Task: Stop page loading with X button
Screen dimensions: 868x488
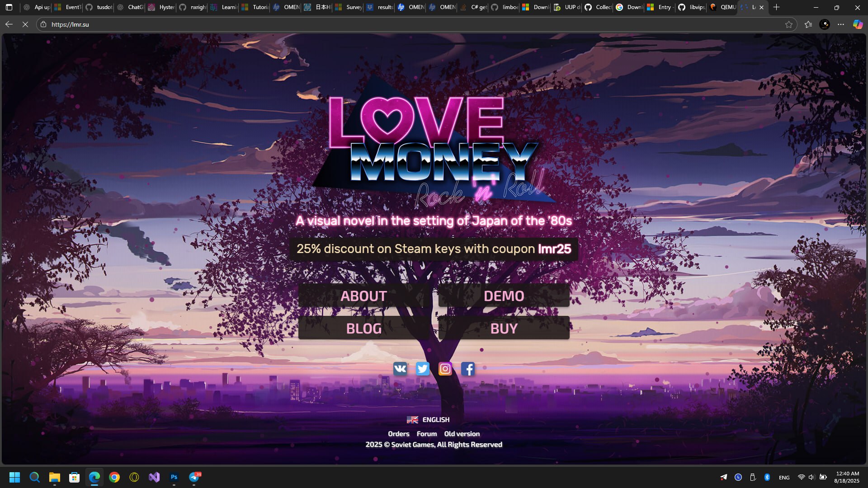Action: pos(25,24)
